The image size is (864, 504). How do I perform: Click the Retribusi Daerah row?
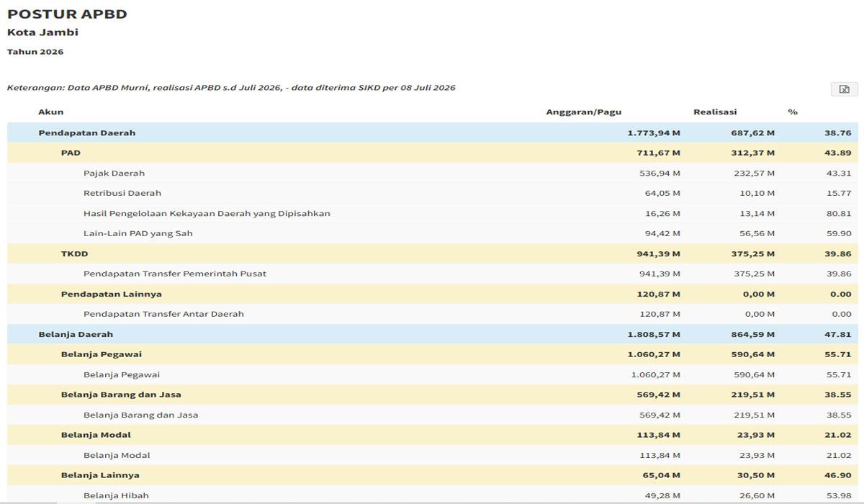(x=433, y=193)
